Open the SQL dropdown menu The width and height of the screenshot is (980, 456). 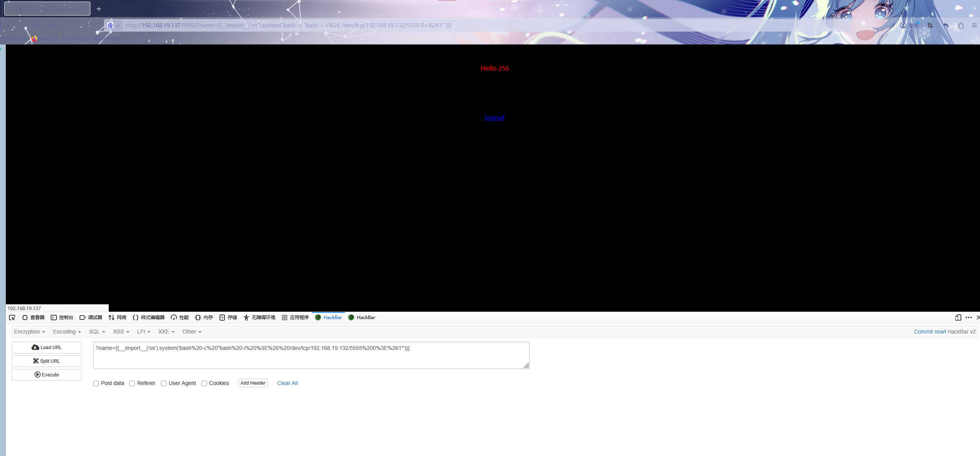click(97, 332)
